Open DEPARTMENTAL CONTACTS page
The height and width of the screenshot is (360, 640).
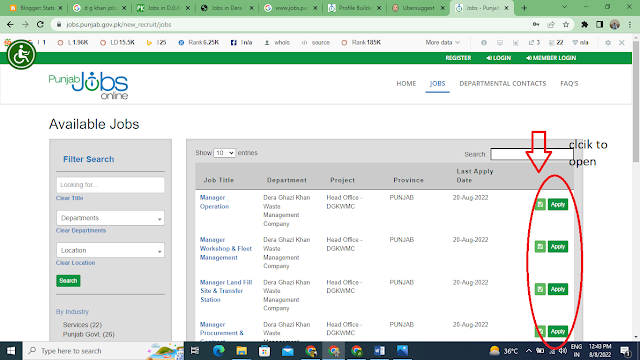(502, 83)
